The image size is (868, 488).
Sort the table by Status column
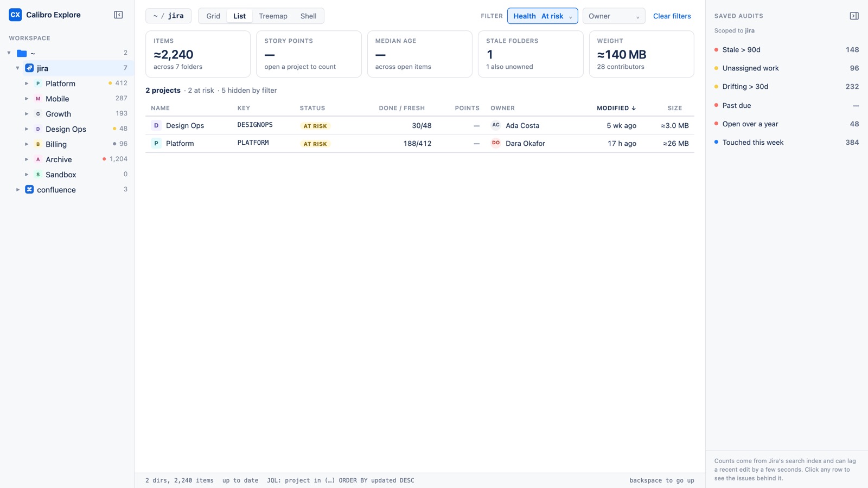312,108
